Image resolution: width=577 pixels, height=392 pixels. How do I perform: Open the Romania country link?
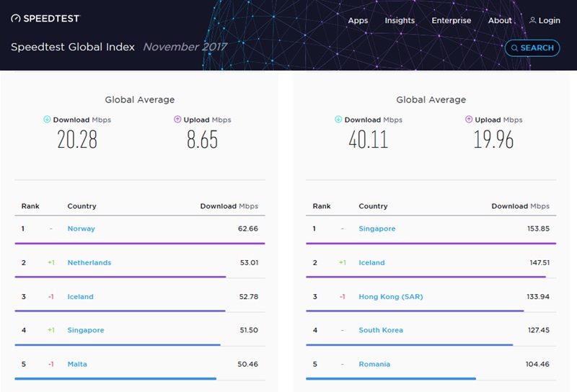374,364
